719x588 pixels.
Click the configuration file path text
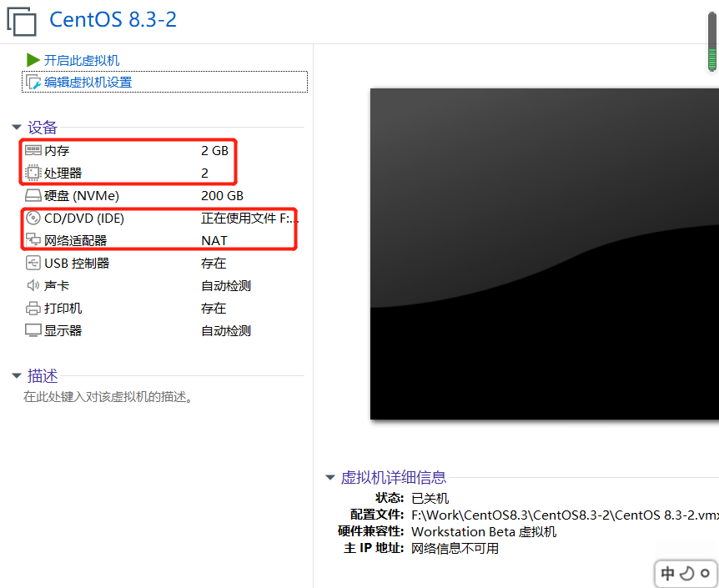[565, 515]
